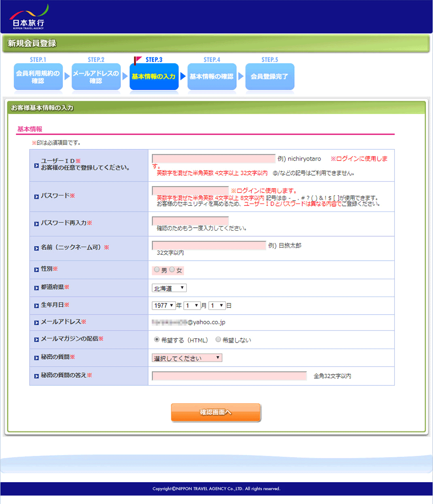Image resolution: width=433 pixels, height=504 pixels.
Task: Click the red flag icon above STEP.3
Action: pyautogui.click(x=138, y=60)
